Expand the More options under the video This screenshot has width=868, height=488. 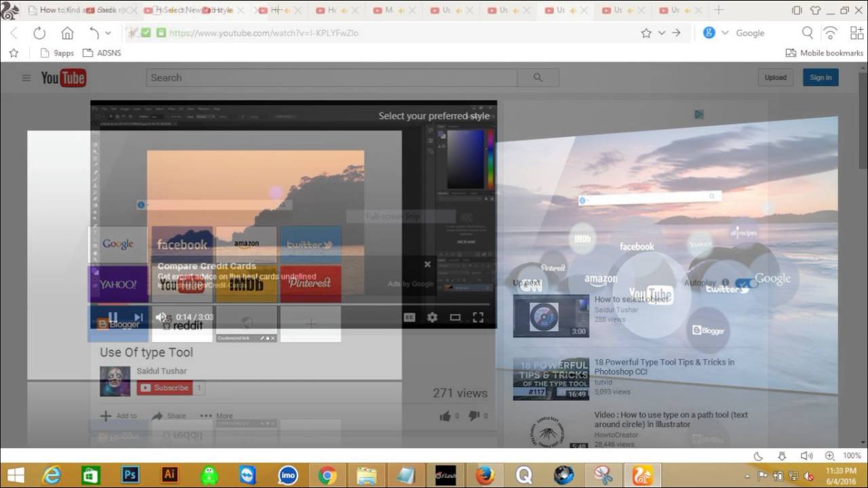[x=217, y=415]
